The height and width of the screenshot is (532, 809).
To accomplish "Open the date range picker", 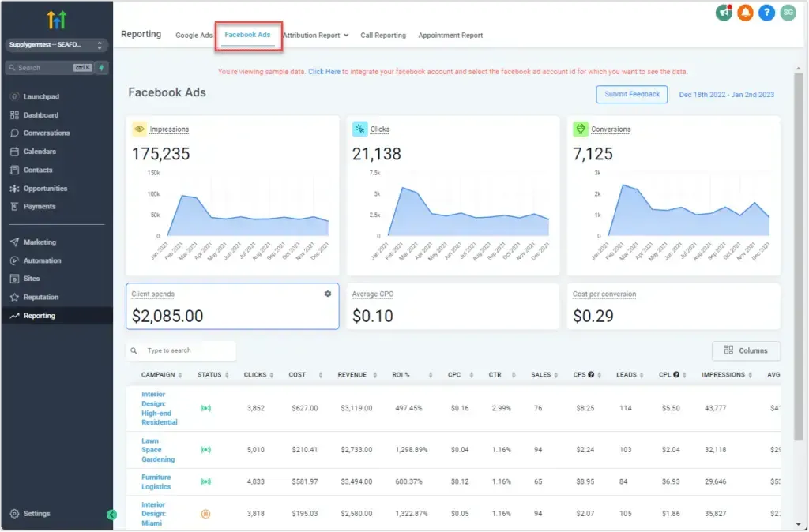I will tap(727, 95).
